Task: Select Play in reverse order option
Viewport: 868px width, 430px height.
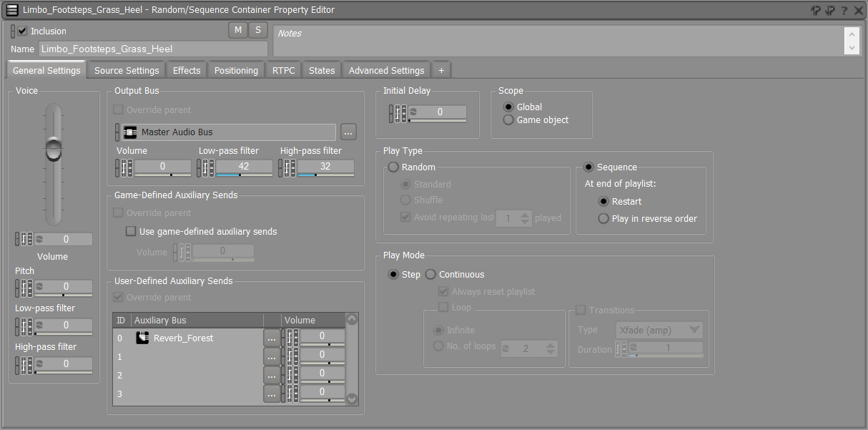Action: [603, 218]
